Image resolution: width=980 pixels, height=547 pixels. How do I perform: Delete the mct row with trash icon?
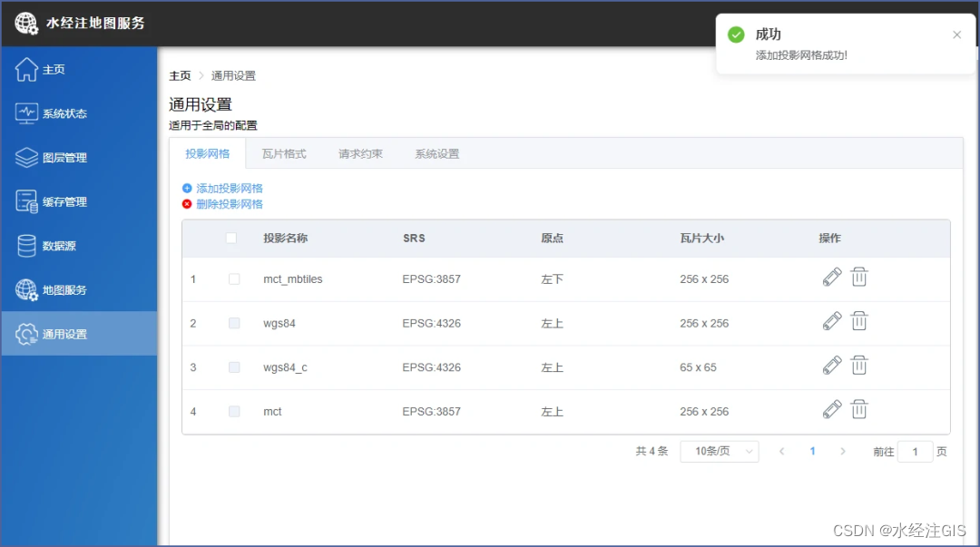[x=859, y=409]
